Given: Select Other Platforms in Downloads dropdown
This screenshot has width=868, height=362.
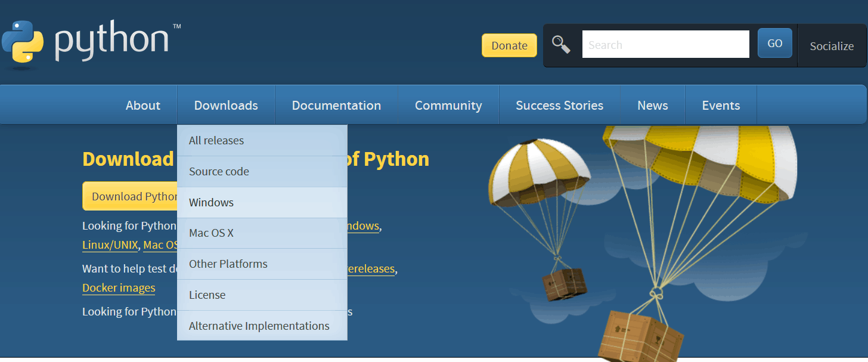Looking at the screenshot, I should click(x=262, y=264).
